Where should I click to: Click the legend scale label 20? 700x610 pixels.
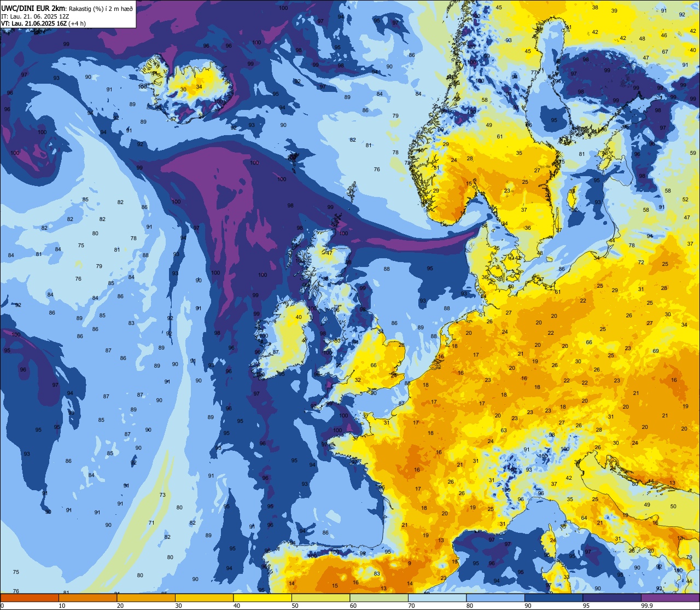pyautogui.click(x=121, y=606)
